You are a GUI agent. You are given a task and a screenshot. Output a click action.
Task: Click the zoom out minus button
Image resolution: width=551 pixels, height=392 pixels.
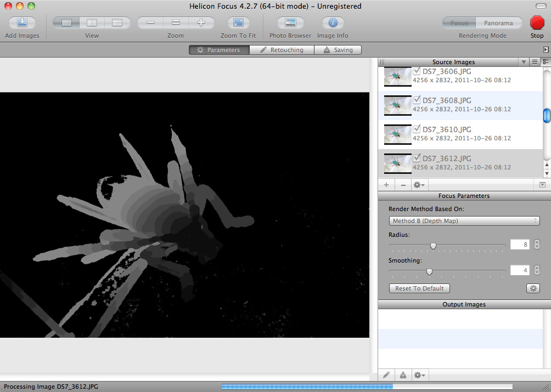tap(150, 23)
